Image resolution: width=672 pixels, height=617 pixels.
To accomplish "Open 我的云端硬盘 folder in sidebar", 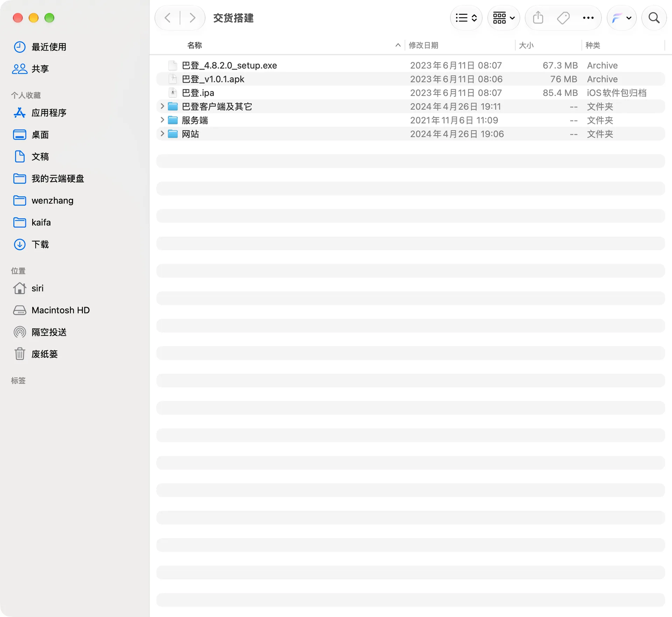I will click(58, 178).
